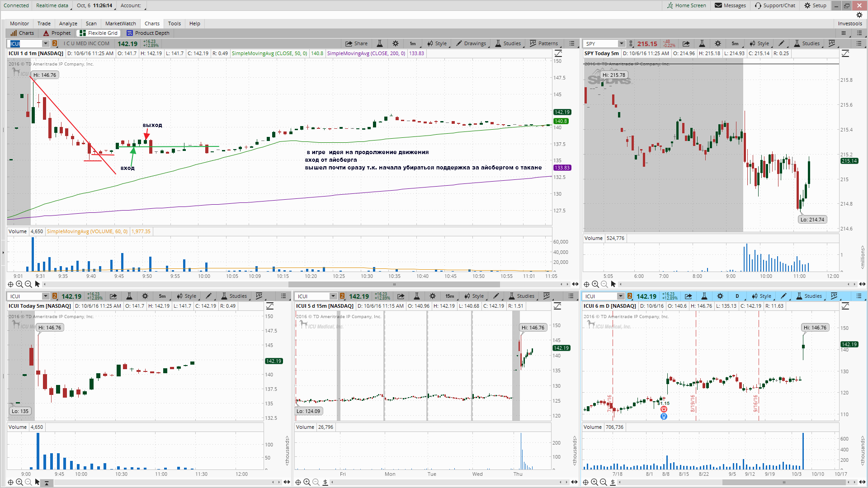Click horizontal scrollbar of ICUI 1m chart
The image size is (868, 488).
click(394, 284)
